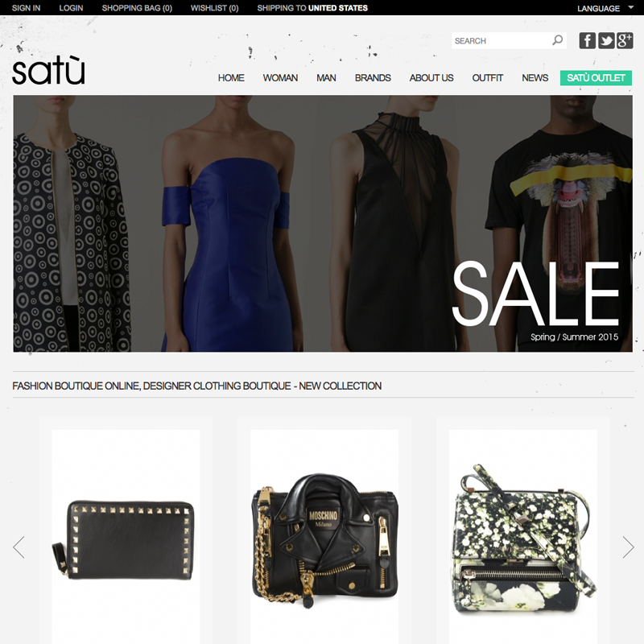This screenshot has height=644, width=644.
Task: Expand the Language dropdown
Action: click(x=605, y=8)
